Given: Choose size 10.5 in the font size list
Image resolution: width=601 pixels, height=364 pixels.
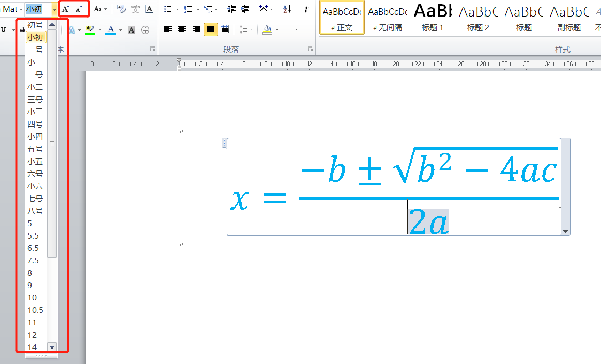Looking at the screenshot, I should (x=35, y=310).
